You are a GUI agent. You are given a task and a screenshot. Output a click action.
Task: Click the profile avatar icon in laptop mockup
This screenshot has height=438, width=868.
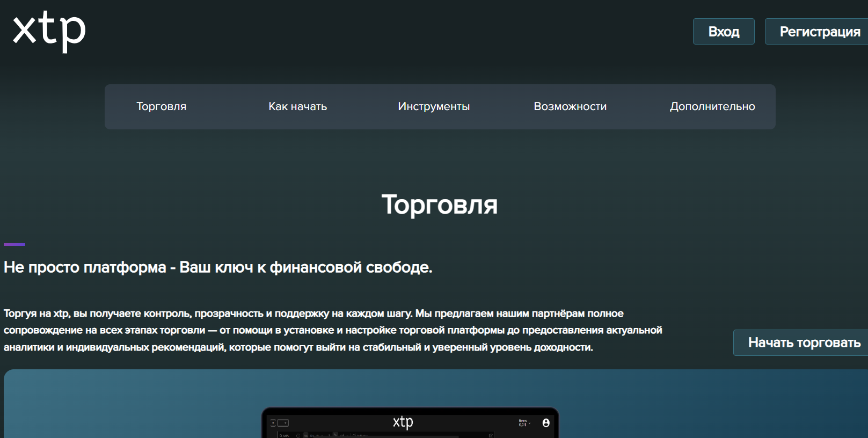click(546, 423)
